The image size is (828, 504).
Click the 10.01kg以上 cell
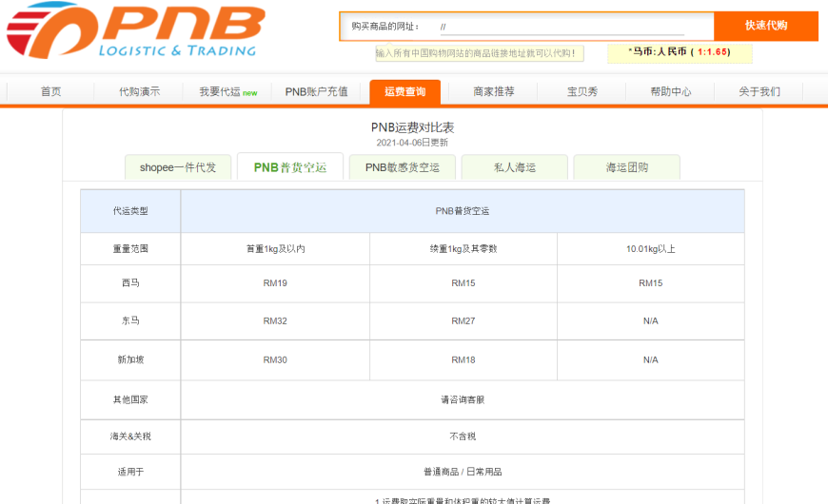(x=651, y=248)
